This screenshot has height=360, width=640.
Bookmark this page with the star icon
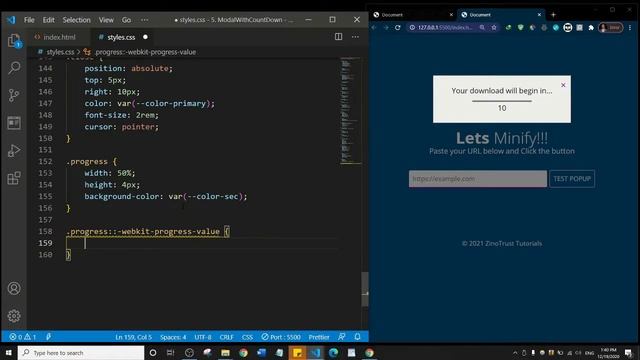(x=494, y=27)
